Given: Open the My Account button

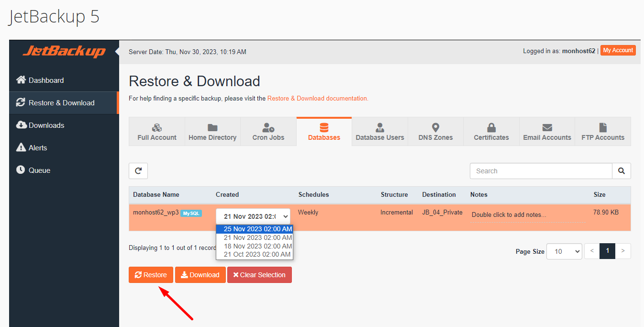Looking at the screenshot, I should 618,50.
